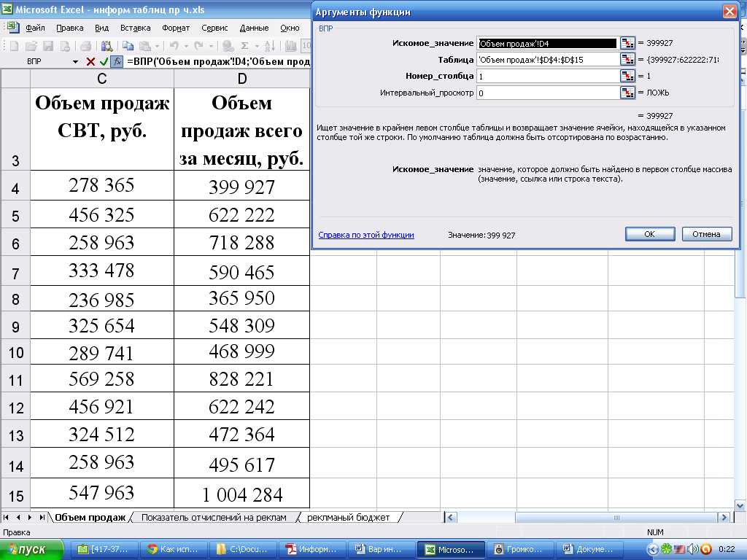Click the Номер_столбца range selector icon
The height and width of the screenshot is (560, 747).
tap(627, 76)
